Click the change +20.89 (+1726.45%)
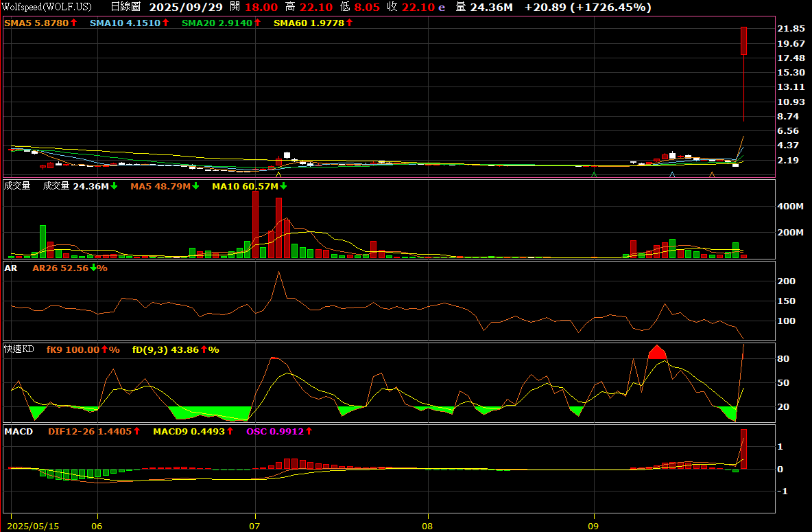The height and width of the screenshot is (532, 812). [588, 8]
